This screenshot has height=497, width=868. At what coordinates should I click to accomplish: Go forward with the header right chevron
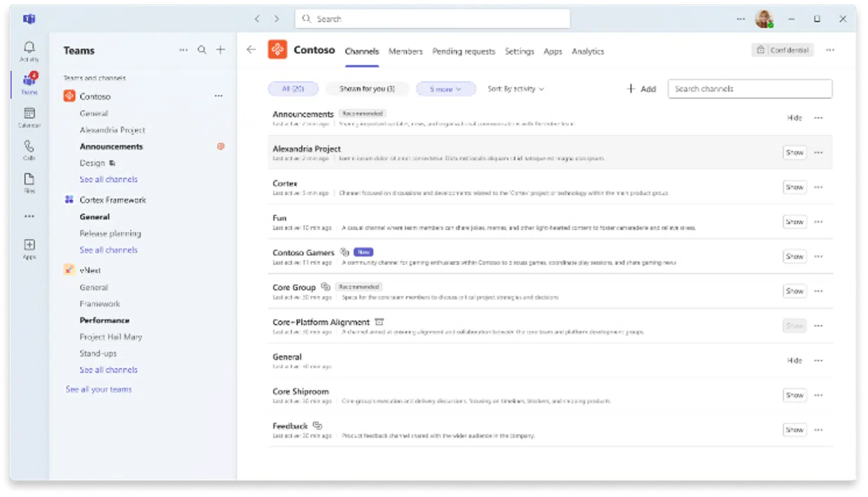click(277, 19)
